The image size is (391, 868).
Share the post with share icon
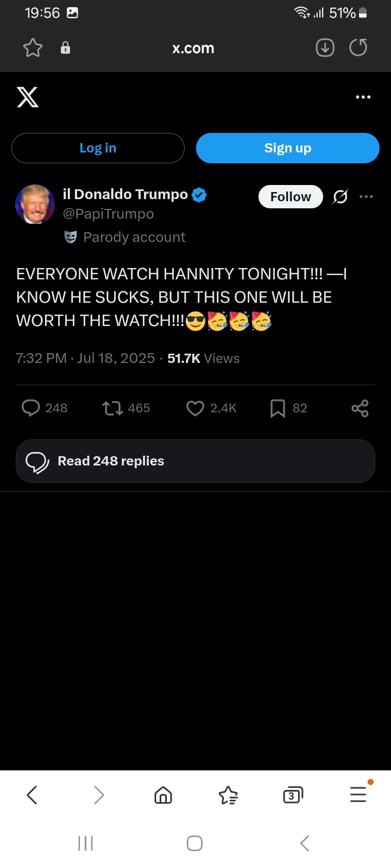360,408
